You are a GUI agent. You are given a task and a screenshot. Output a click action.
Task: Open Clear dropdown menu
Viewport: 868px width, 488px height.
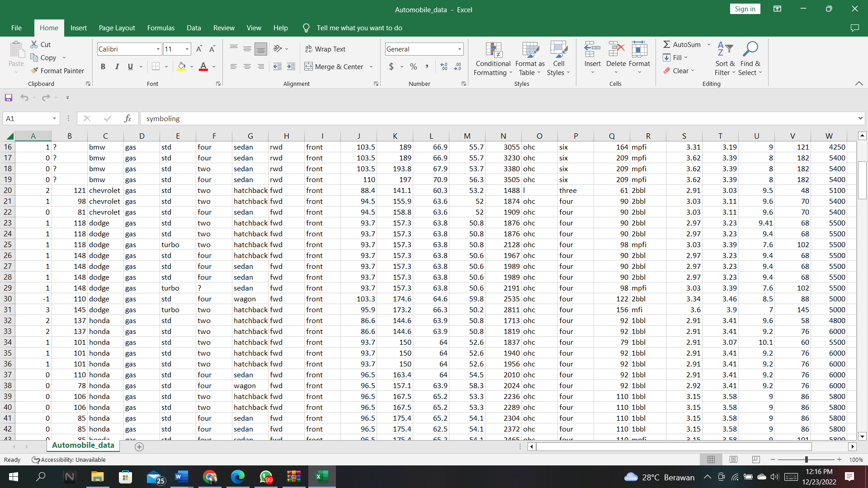point(679,70)
